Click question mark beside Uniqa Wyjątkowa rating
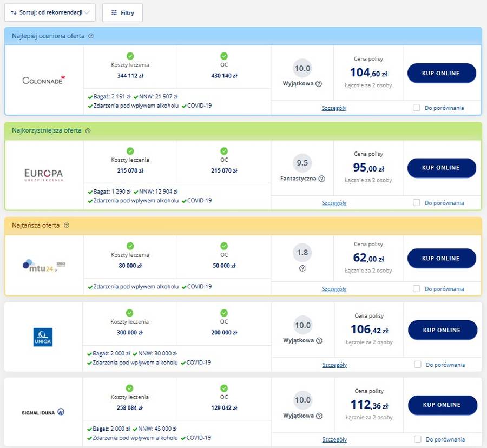Viewport: 487px width, 448px height. click(319, 340)
